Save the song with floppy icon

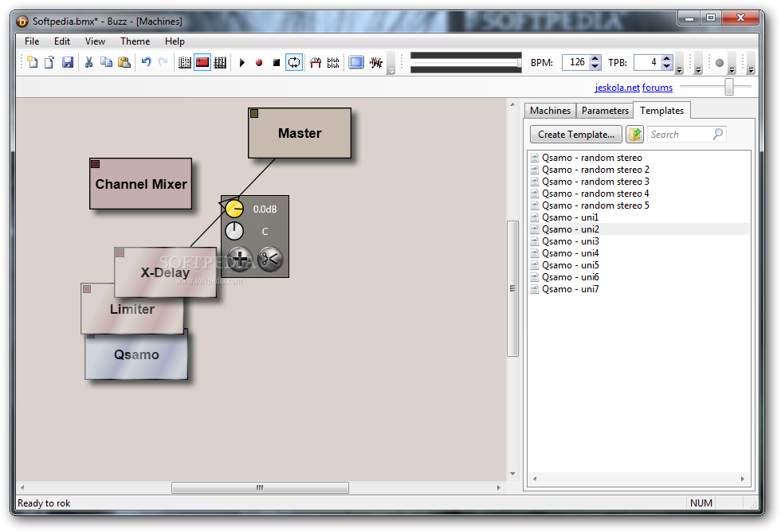(x=67, y=62)
